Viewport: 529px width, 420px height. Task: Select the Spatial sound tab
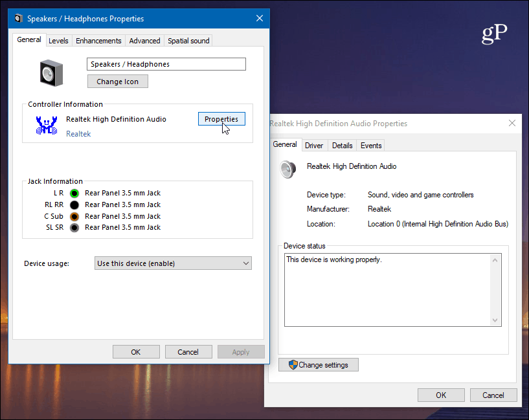pyautogui.click(x=188, y=41)
